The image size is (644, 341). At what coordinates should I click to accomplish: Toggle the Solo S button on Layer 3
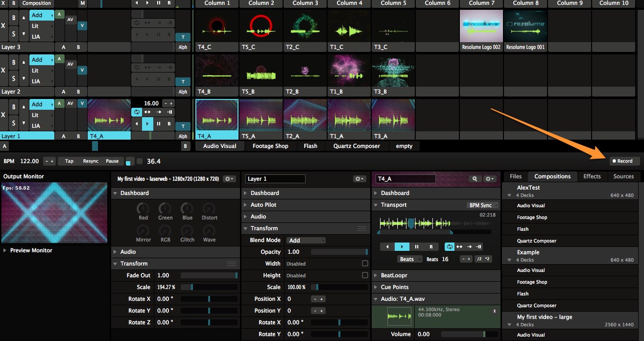(14, 34)
